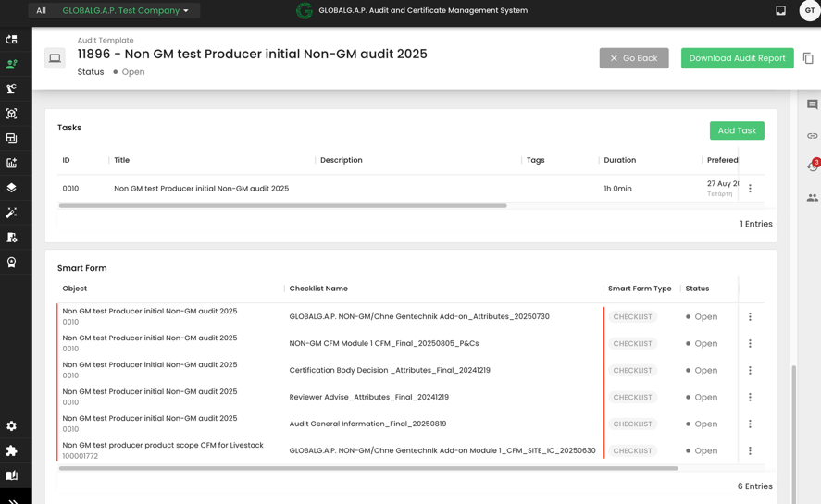The width and height of the screenshot is (821, 504).
Task: Open the inbox icon in top bar
Action: (x=780, y=11)
